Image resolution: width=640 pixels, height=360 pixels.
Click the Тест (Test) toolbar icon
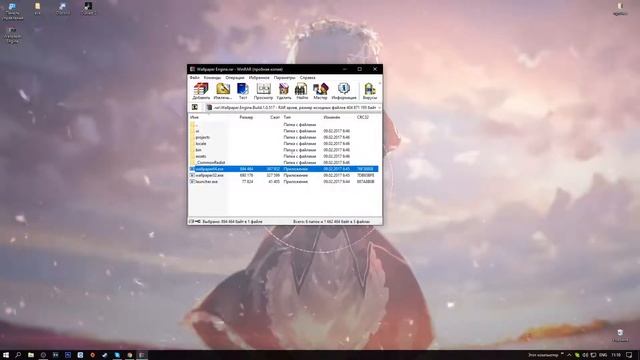243,91
